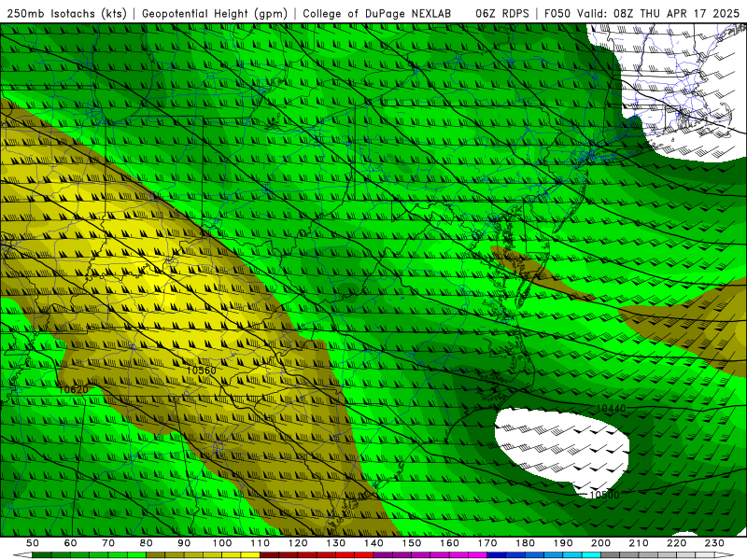The height and width of the screenshot is (560, 747).
Task: Click the "Geopotential Height (gpm)" header label
Action: pos(215,13)
